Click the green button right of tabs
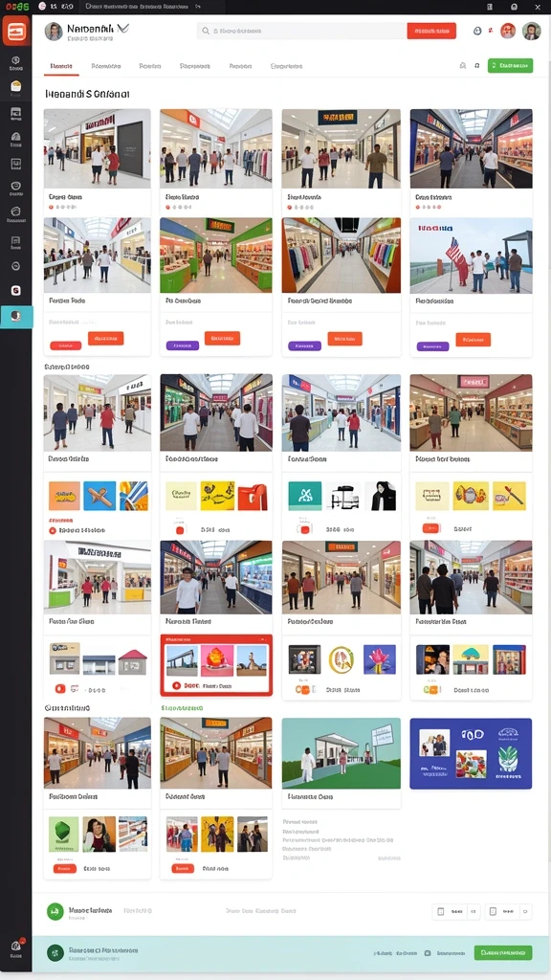551x980 pixels. tap(511, 66)
